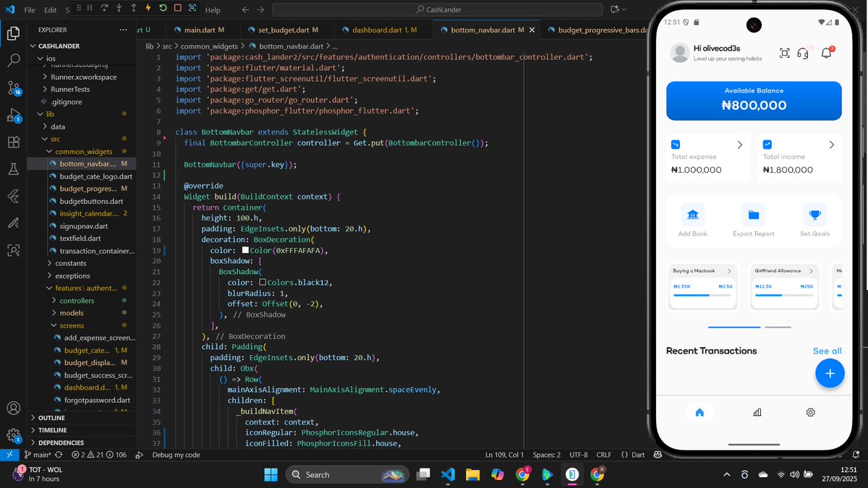Tap the See all link
Screen dimensions: 868x488
pos(827,351)
